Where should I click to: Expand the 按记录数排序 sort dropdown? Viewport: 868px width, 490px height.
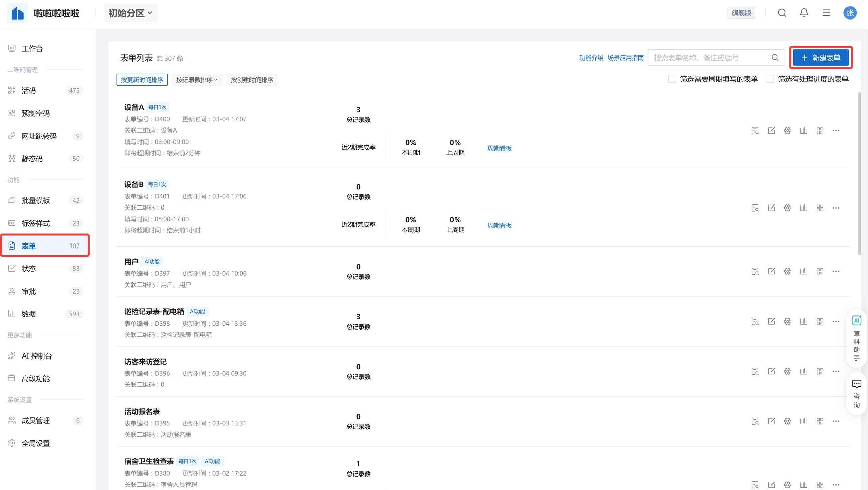click(x=197, y=80)
